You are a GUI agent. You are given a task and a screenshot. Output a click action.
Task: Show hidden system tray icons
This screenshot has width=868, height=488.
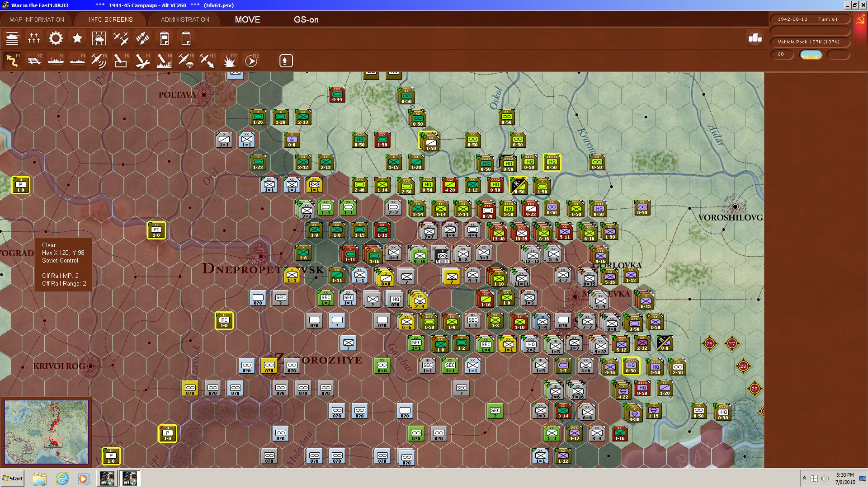[x=804, y=479]
